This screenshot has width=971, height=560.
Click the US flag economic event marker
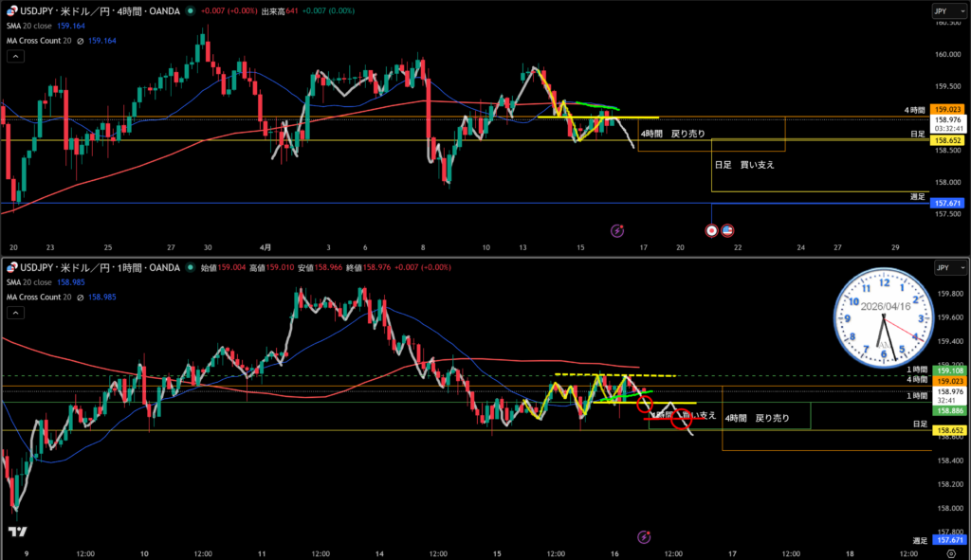pyautogui.click(x=727, y=229)
